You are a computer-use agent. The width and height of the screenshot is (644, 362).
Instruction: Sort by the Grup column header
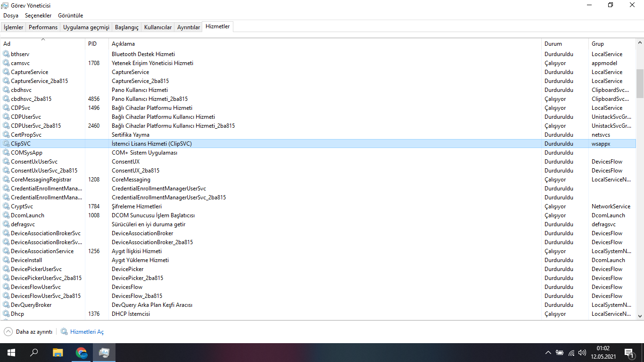(612, 43)
